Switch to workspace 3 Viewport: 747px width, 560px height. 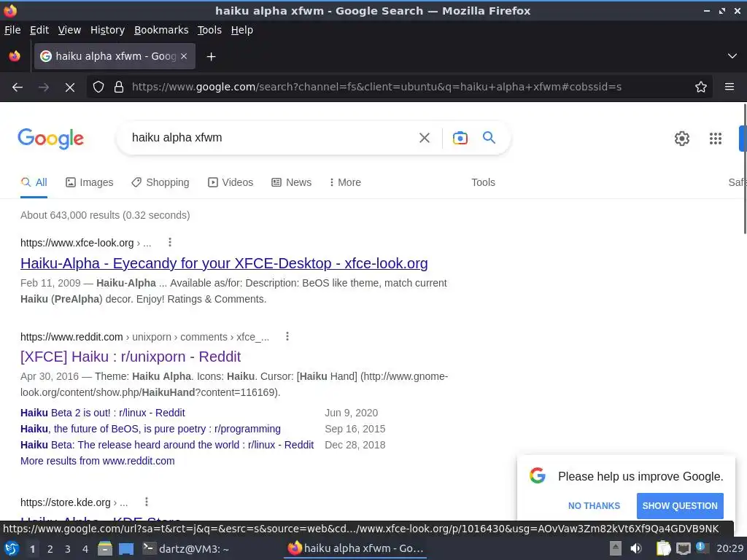point(68,549)
